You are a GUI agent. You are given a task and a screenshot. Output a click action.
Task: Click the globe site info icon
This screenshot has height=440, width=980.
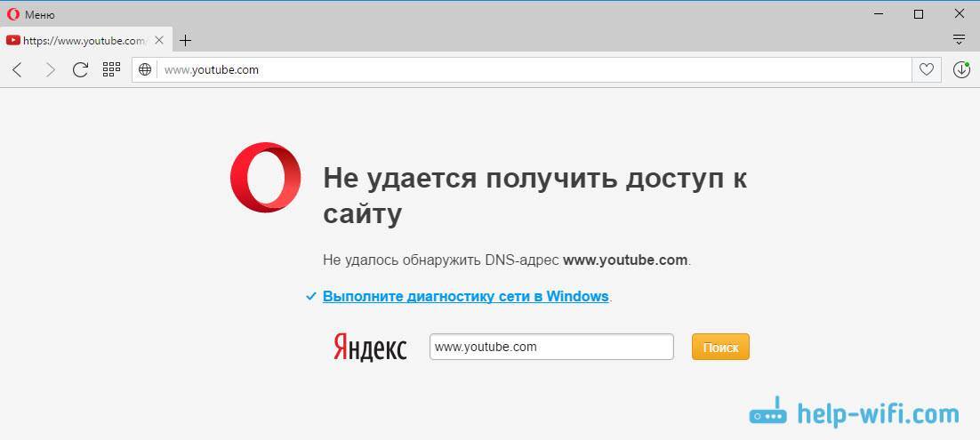[145, 70]
